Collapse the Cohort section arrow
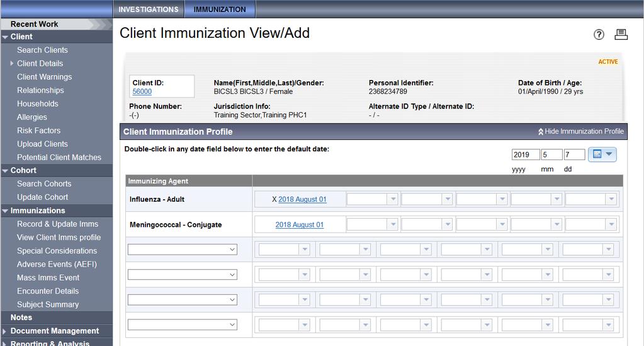Screen dimensions: 644x346 pyautogui.click(x=5, y=171)
